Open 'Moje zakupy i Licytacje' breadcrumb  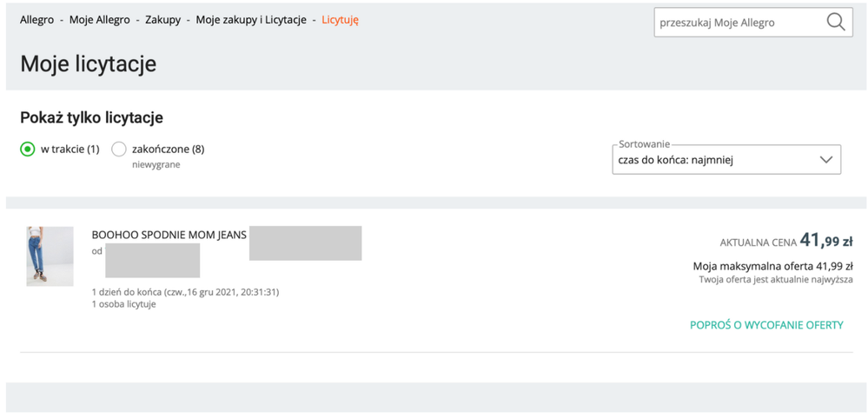(x=250, y=20)
